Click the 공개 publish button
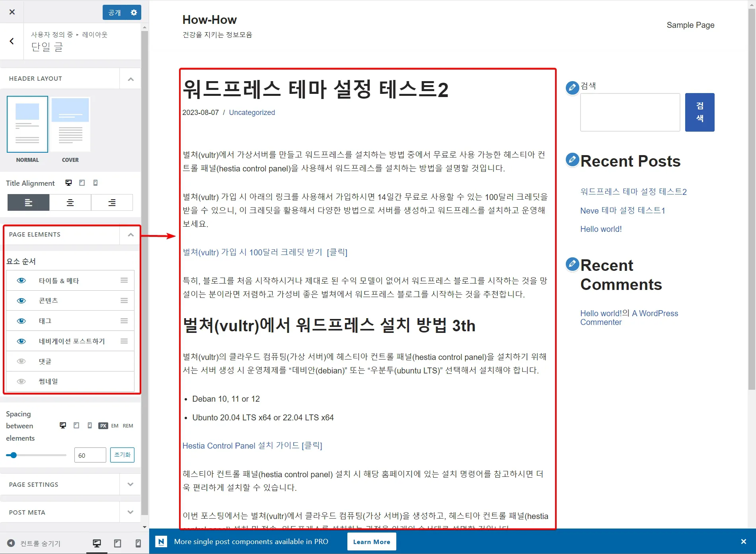The image size is (756, 554). pyautogui.click(x=115, y=13)
